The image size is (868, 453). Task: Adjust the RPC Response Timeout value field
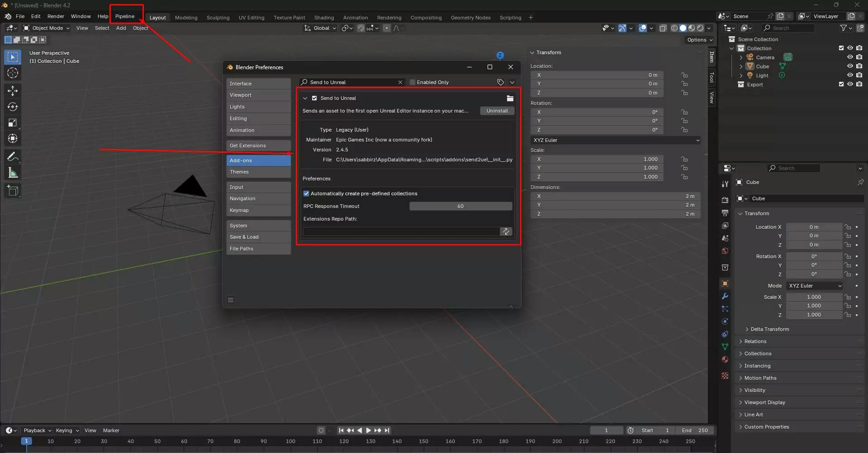(x=460, y=206)
